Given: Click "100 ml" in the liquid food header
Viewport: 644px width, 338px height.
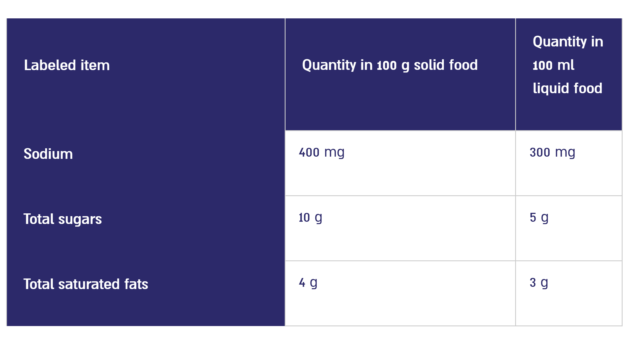Looking at the screenshot, I should [x=553, y=65].
